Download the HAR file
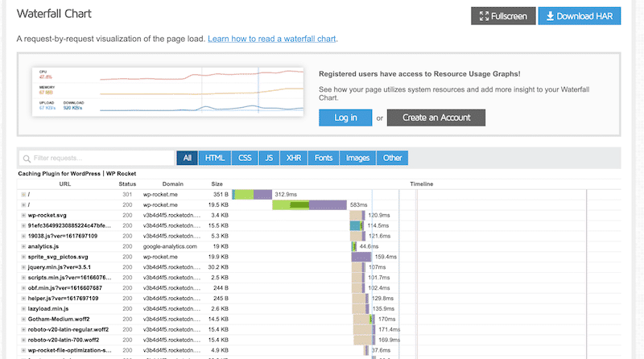Screen dimensions: 644x359 coord(579,16)
